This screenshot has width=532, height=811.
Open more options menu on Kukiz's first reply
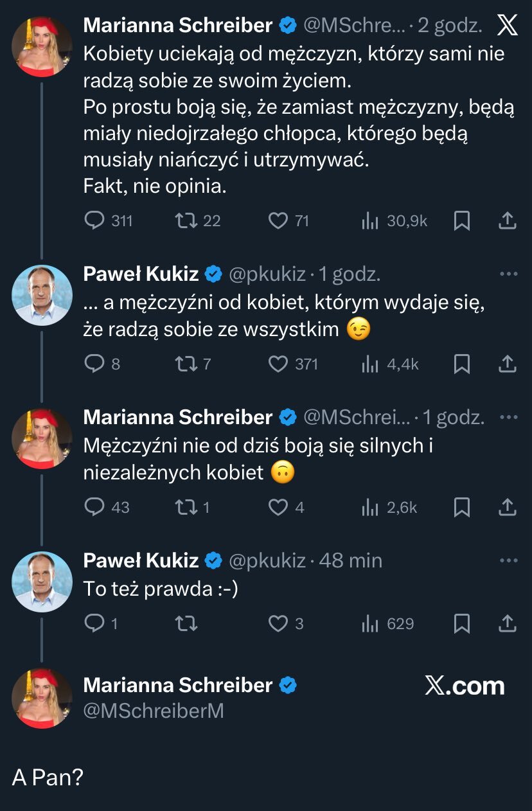pos(508,274)
